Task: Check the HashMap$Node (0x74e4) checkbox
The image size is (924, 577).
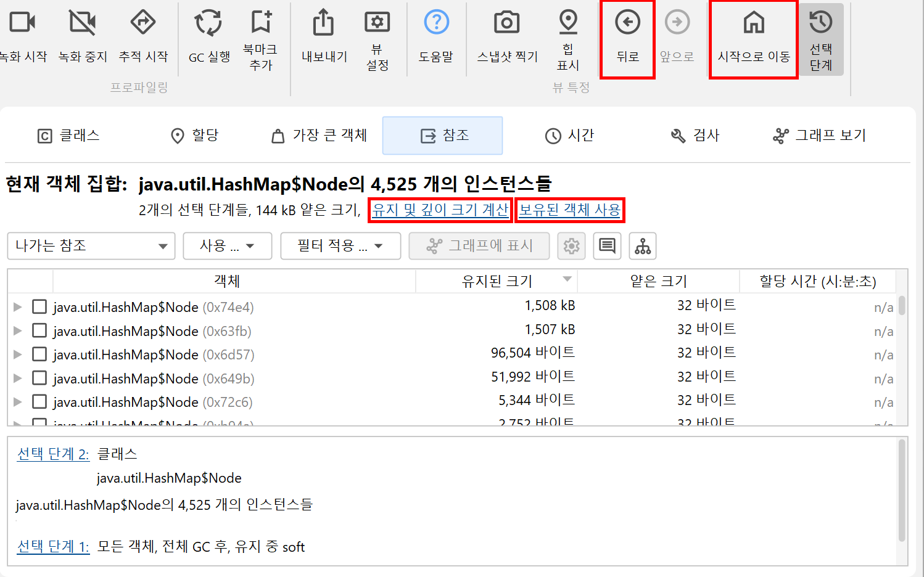Action: coord(39,307)
